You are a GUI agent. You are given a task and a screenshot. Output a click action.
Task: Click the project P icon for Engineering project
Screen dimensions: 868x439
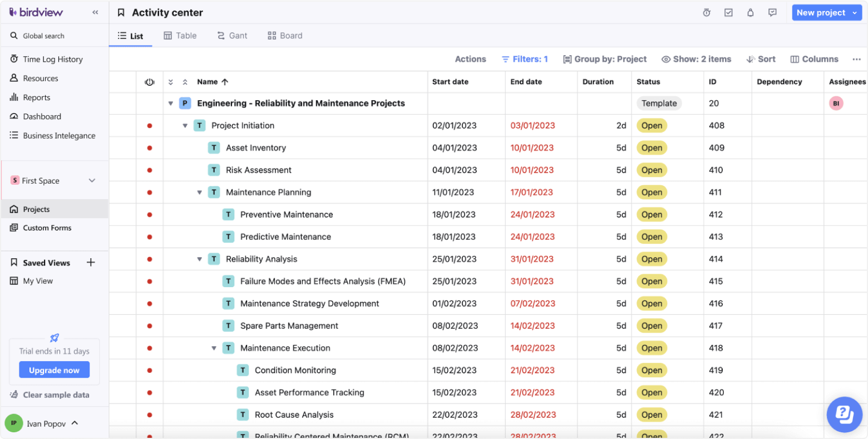point(185,103)
